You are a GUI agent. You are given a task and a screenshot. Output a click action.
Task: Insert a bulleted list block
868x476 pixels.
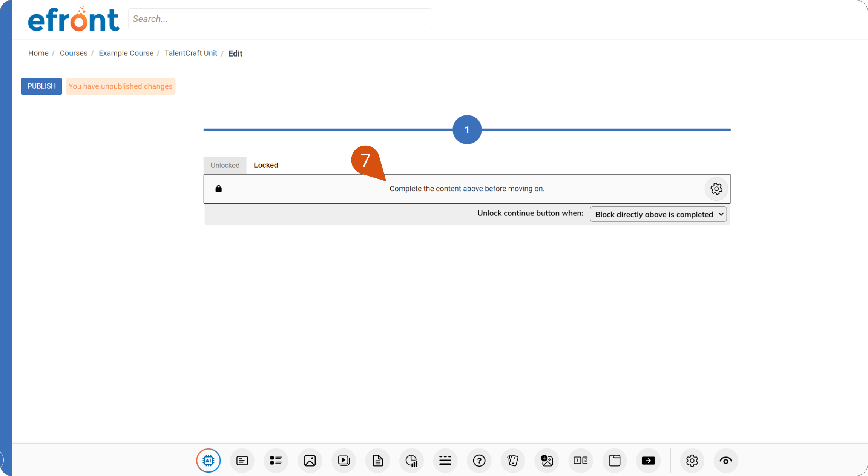tap(276, 460)
